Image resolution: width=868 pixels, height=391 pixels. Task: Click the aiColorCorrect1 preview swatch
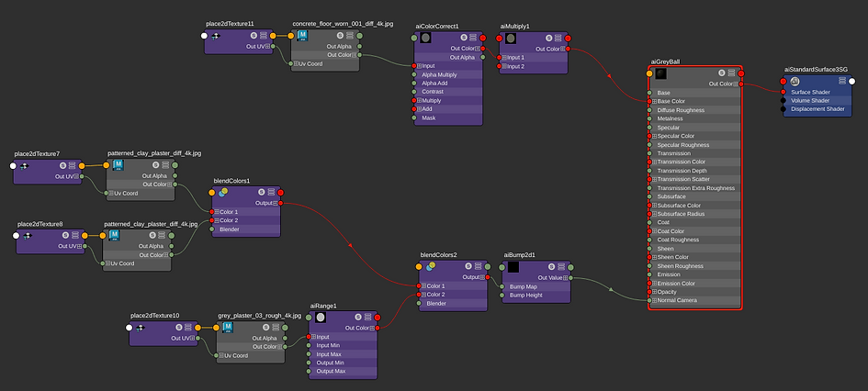pos(425,39)
